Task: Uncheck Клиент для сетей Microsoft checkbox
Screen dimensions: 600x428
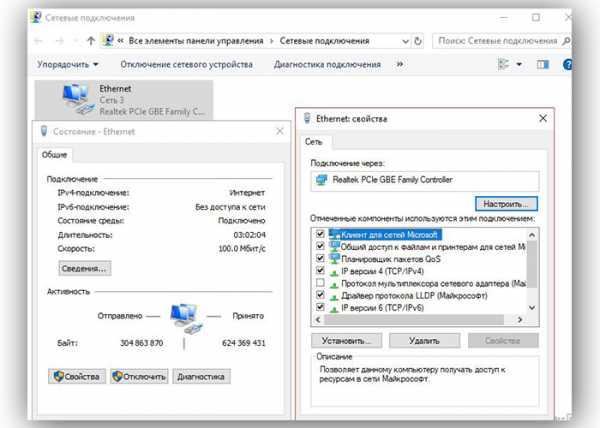Action: pos(320,234)
